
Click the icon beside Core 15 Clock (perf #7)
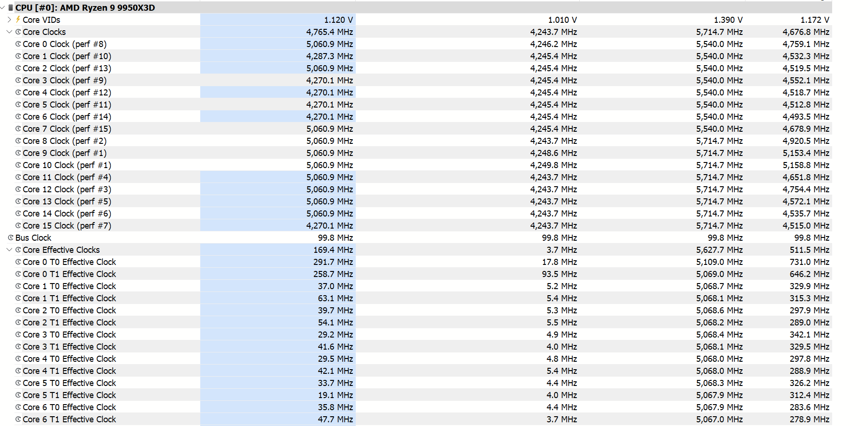(x=18, y=225)
